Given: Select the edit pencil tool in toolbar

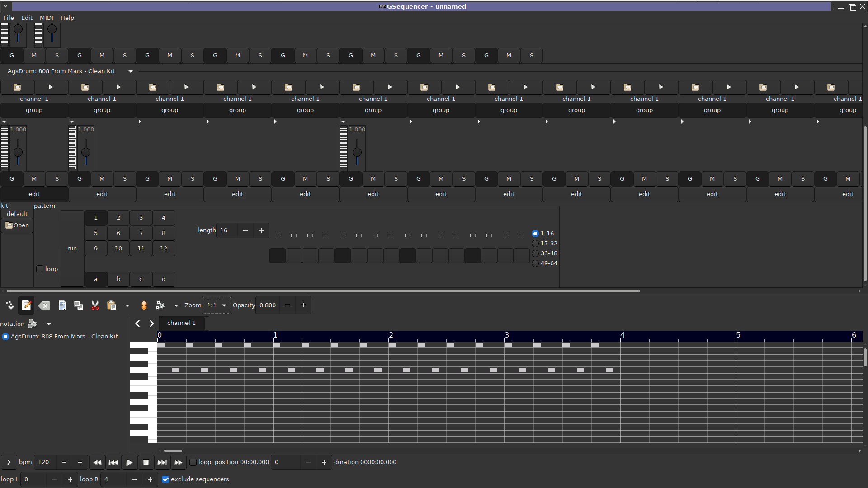Looking at the screenshot, I should point(26,305).
